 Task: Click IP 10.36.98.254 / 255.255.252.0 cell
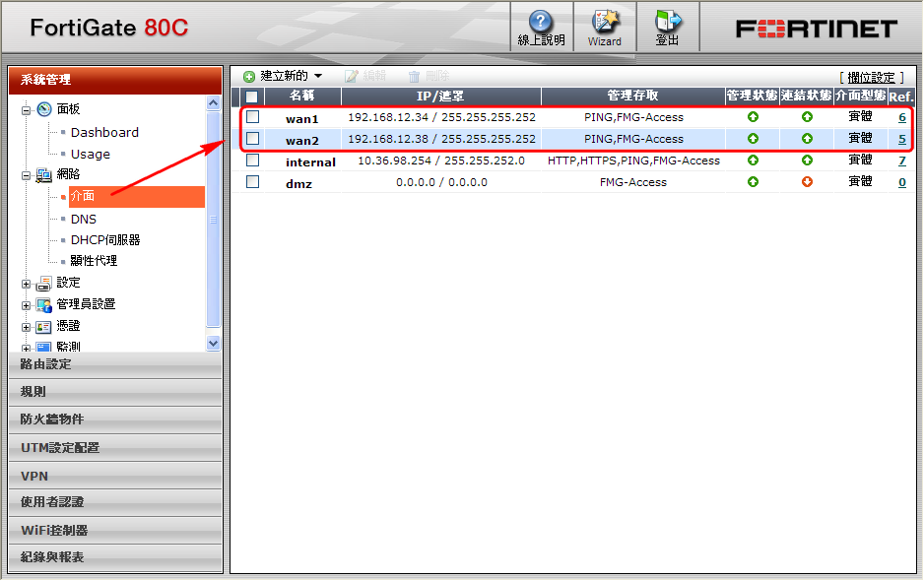point(441,161)
